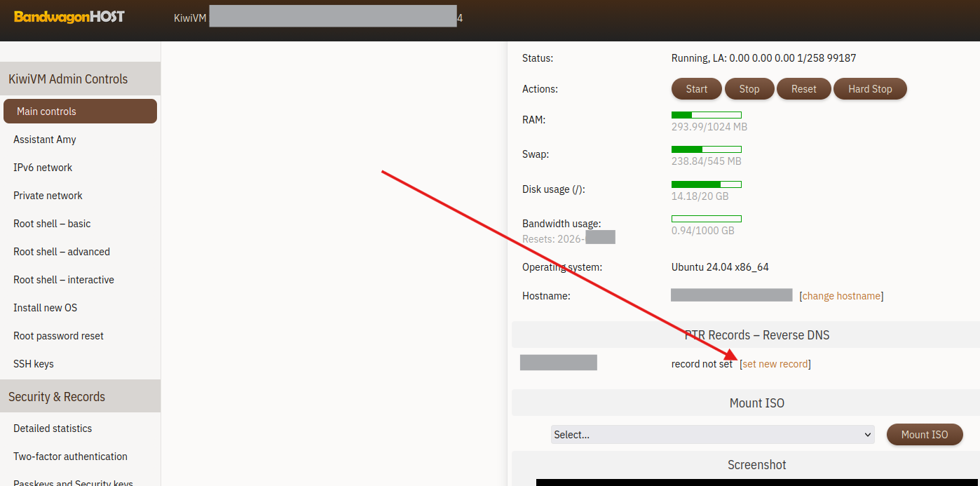Select Root shell – basic

coord(52,224)
